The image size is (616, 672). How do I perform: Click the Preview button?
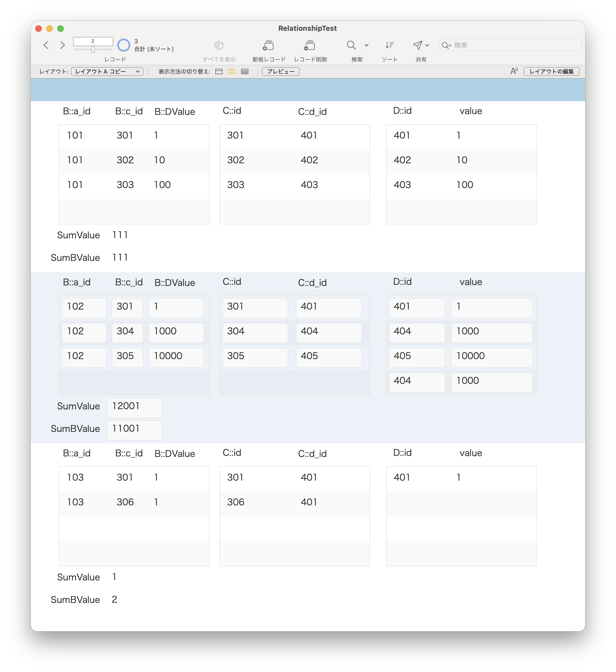[x=280, y=72]
